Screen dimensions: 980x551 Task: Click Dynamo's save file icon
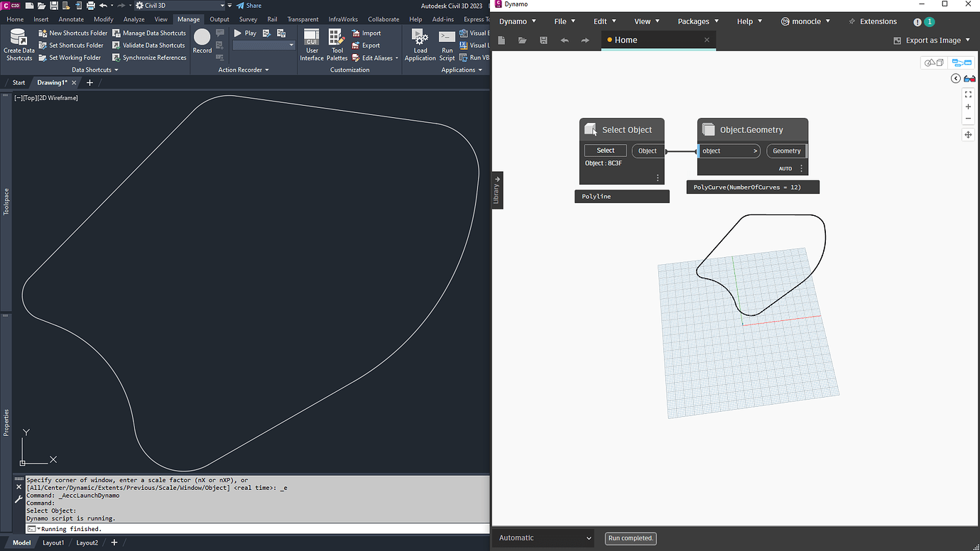[543, 40]
